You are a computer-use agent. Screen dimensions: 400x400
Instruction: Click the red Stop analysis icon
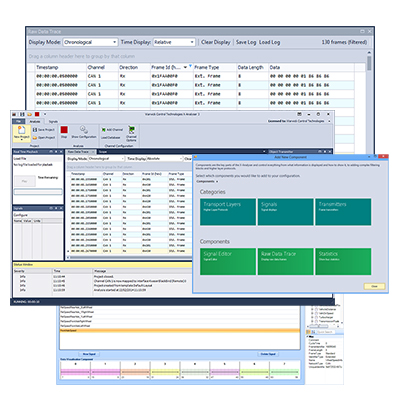[x=64, y=130]
